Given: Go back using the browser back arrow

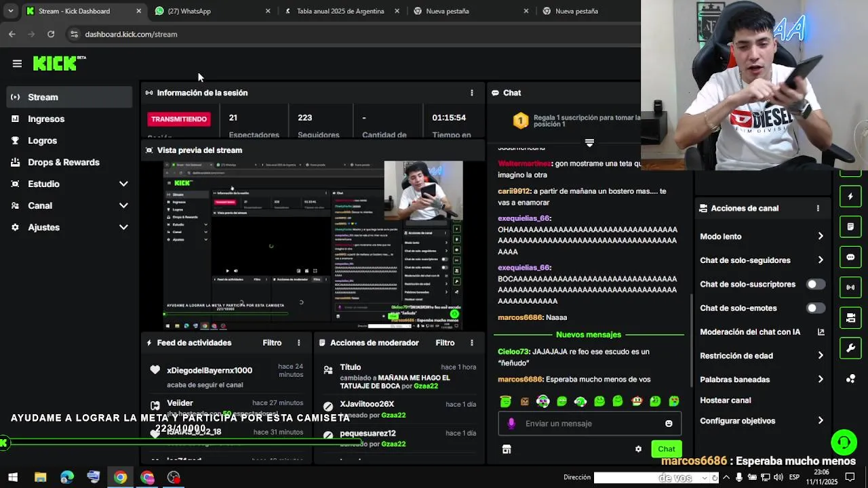Looking at the screenshot, I should [x=12, y=34].
